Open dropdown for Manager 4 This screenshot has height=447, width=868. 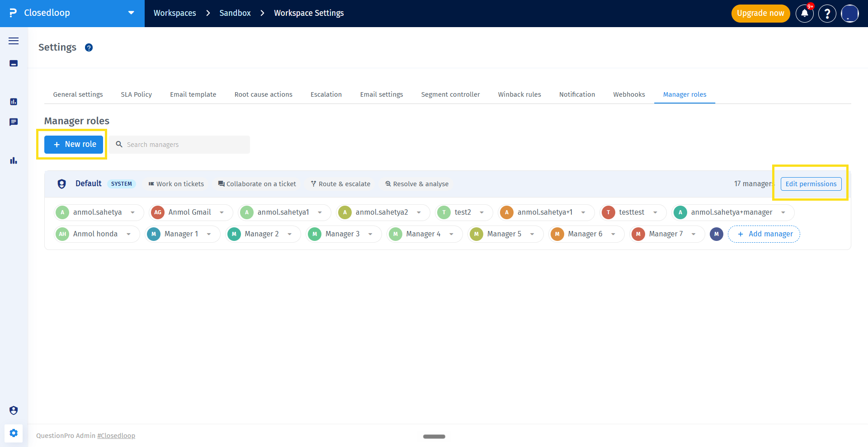pos(451,234)
